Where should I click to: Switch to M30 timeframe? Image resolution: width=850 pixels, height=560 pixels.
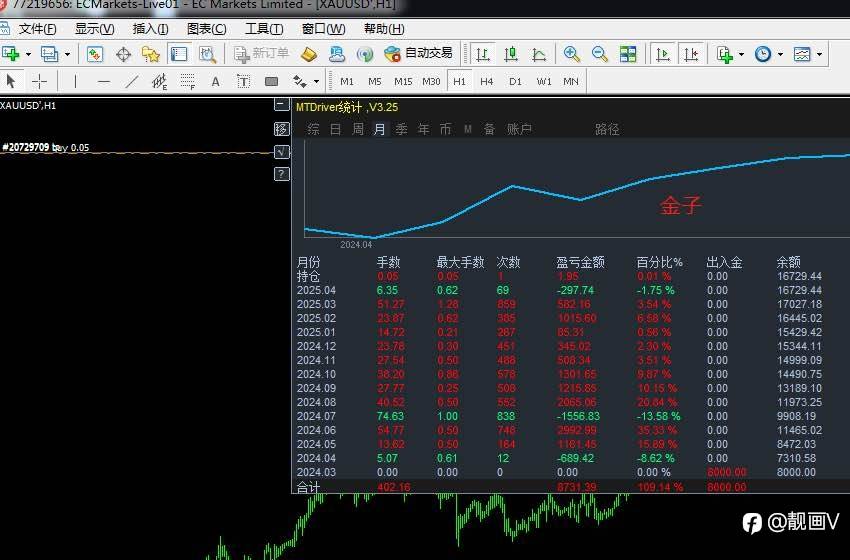(431, 81)
